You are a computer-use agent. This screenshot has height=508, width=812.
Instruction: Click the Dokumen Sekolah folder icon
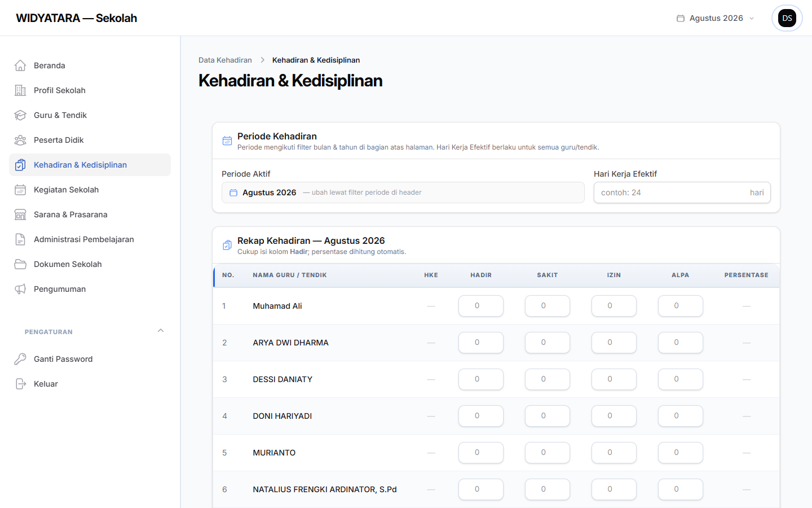tap(20, 264)
